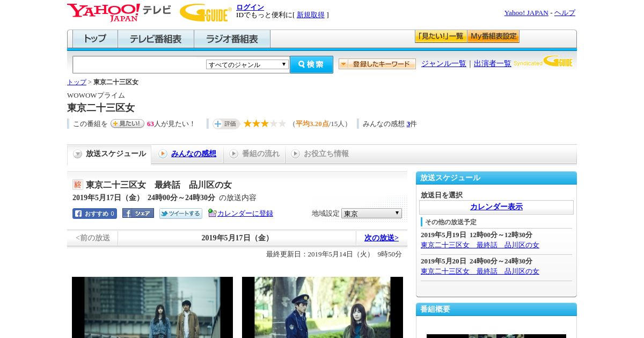The width and height of the screenshot is (644, 338).
Task: Click the G-GUIDE logo in header
Action: coord(206,12)
